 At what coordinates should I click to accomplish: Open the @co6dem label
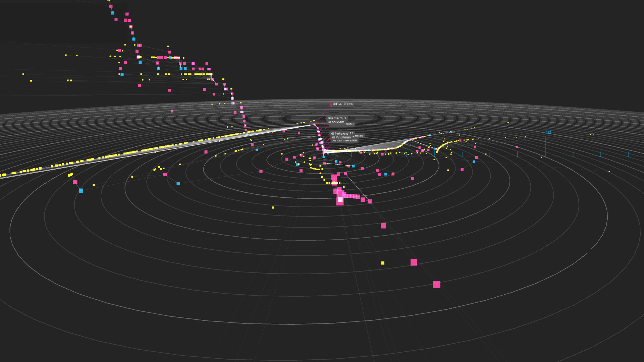pyautogui.click(x=336, y=122)
